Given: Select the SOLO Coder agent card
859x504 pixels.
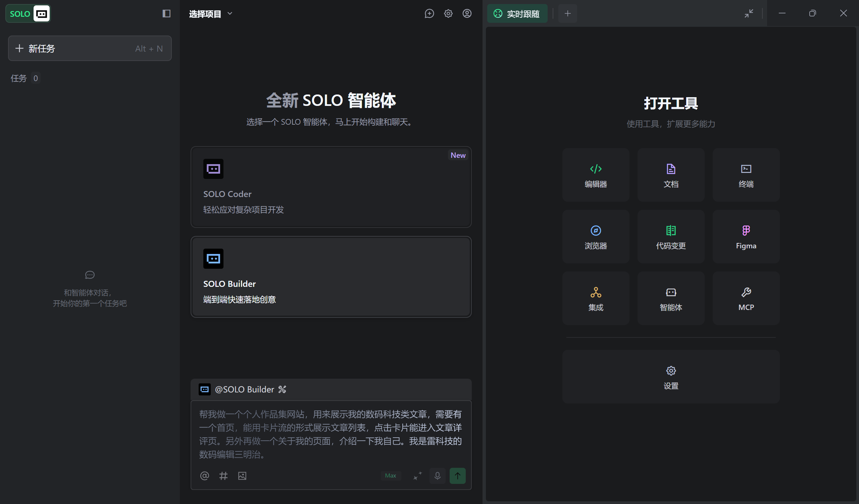Looking at the screenshot, I should pos(331,187).
